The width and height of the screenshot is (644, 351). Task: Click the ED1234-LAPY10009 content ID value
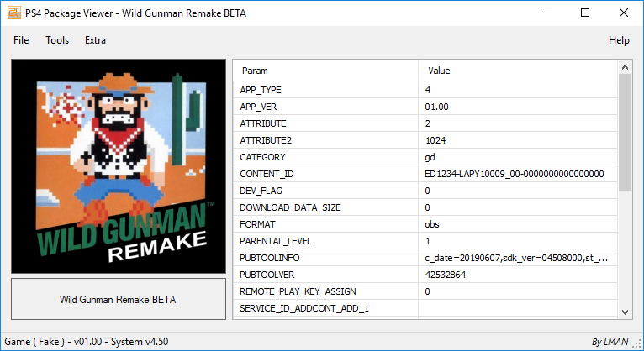515,174
